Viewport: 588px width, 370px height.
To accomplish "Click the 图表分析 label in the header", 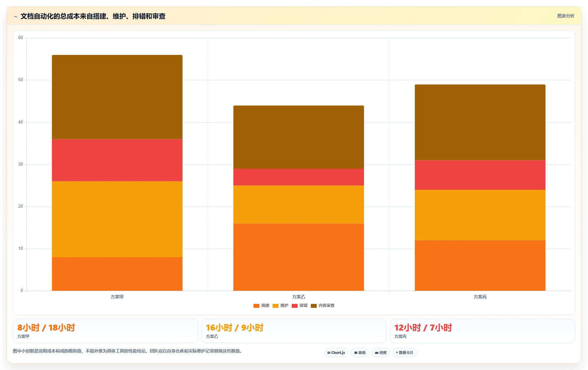I will (x=566, y=16).
